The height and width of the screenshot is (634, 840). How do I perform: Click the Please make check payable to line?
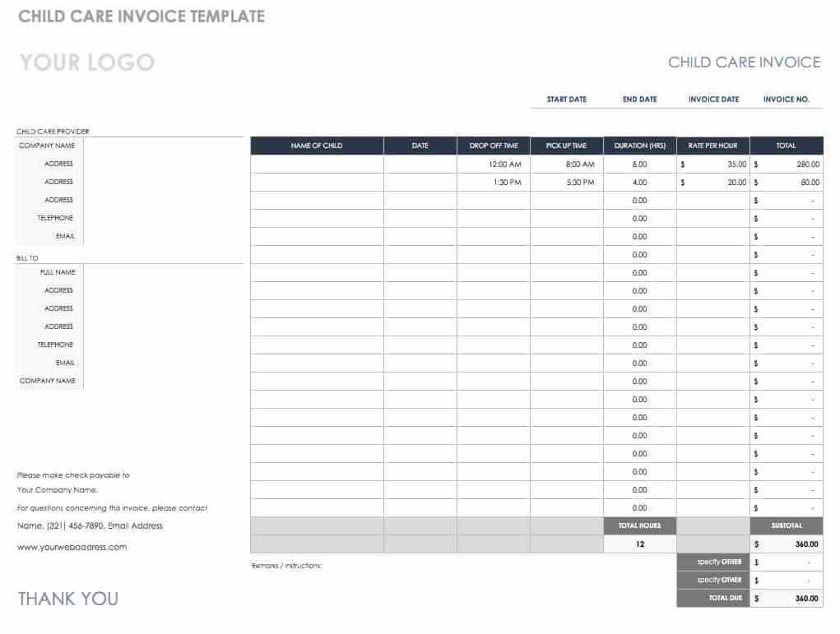[x=73, y=475]
